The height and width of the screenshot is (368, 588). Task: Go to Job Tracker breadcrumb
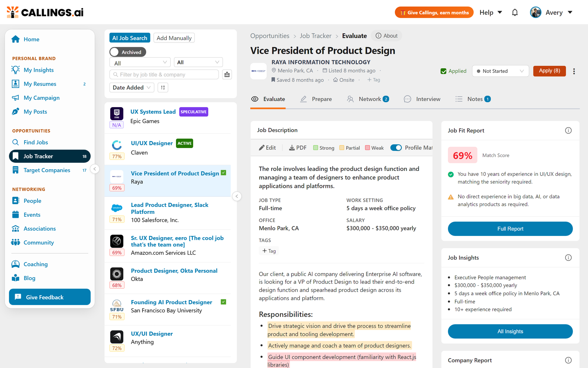[316, 36]
